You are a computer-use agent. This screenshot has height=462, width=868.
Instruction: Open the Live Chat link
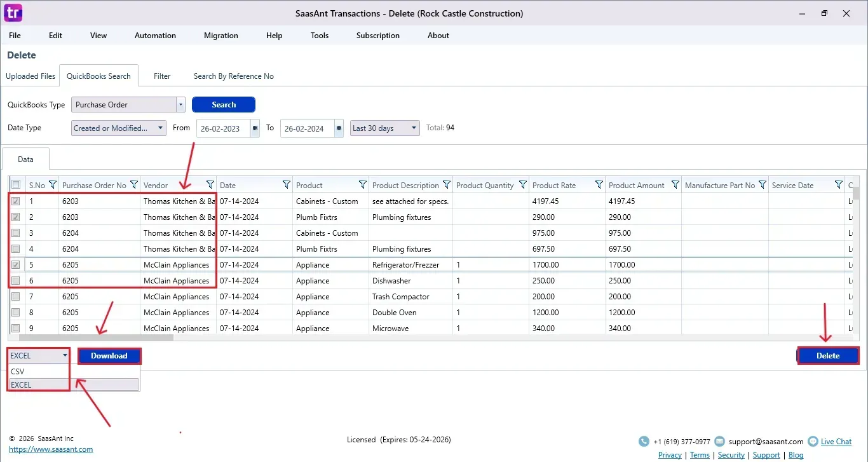pos(836,442)
